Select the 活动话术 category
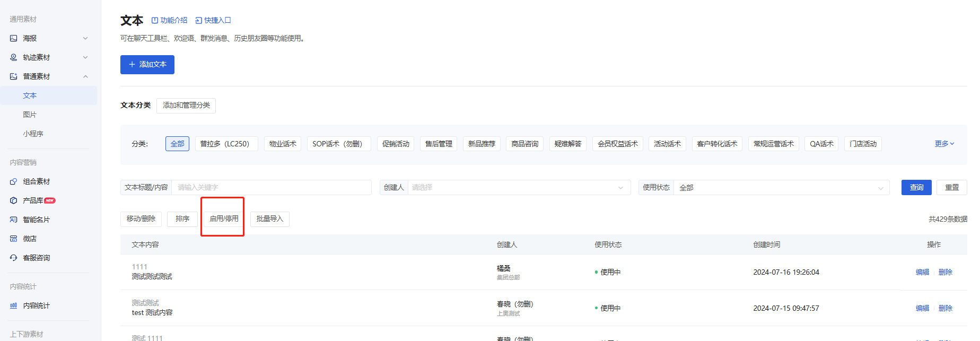Screen dimensions: 980x341 point(667,144)
